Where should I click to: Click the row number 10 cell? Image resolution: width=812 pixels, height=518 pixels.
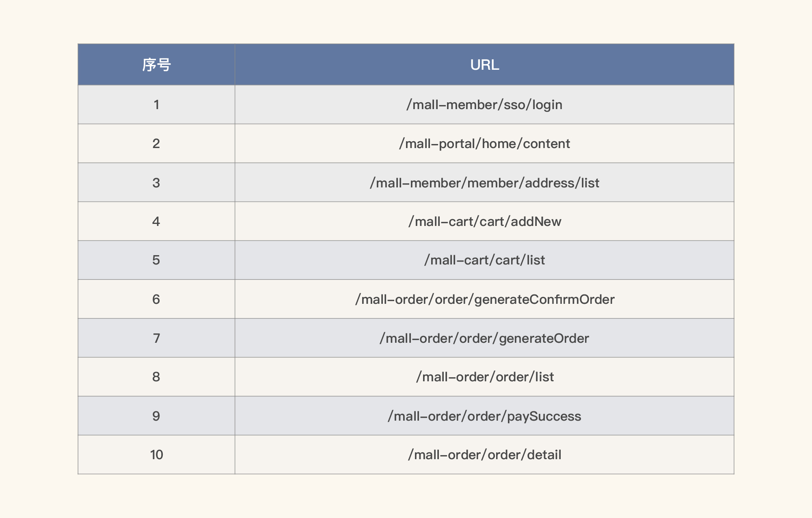[x=156, y=455]
